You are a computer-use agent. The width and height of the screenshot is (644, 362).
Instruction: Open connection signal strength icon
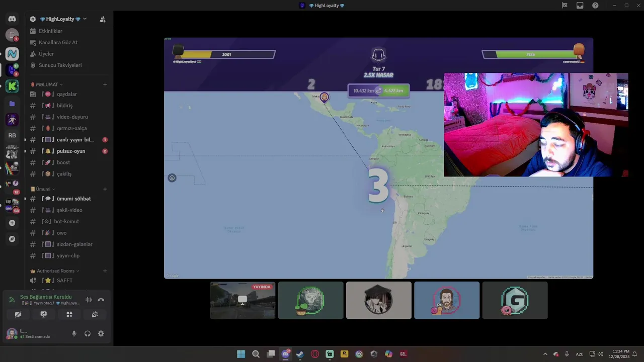coord(12,300)
